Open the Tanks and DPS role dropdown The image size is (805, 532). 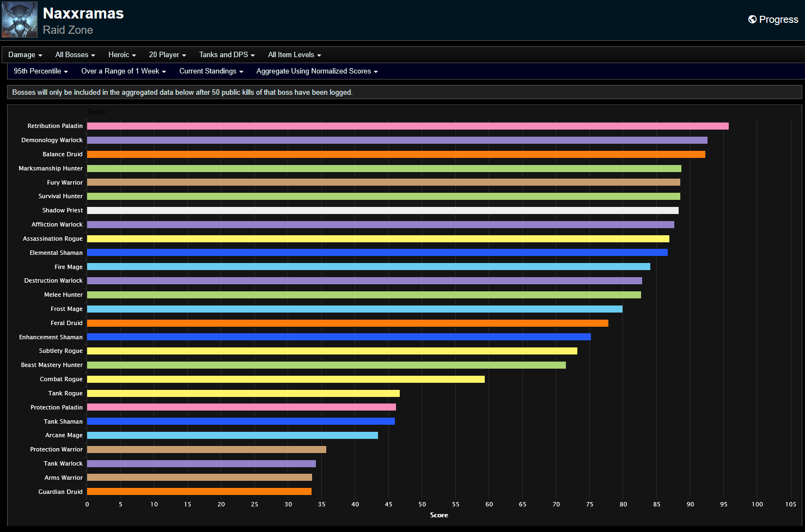click(x=227, y=54)
